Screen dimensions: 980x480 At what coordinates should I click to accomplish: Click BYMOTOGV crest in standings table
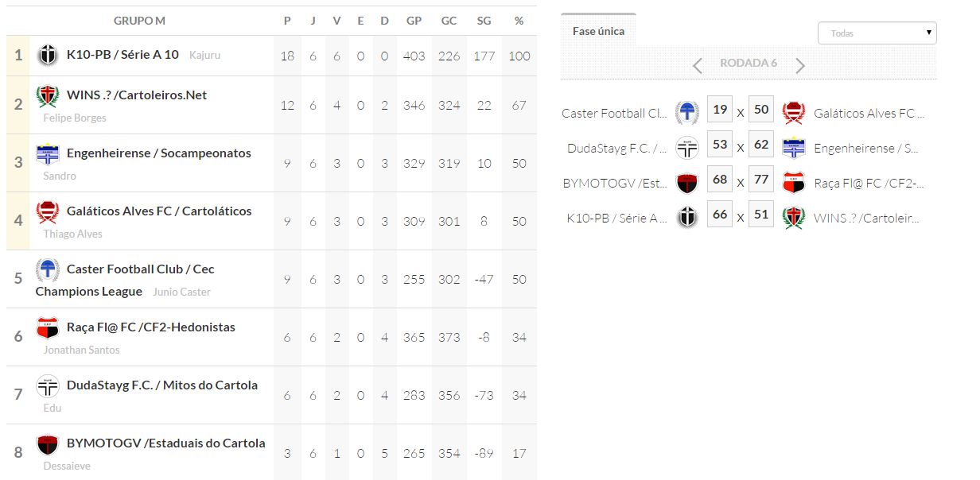pos(48,444)
